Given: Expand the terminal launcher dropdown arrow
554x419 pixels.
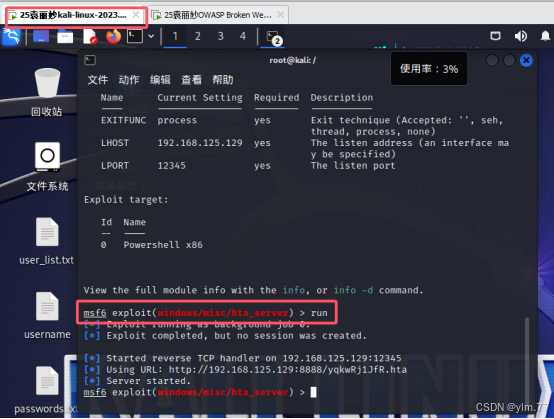Looking at the screenshot, I should click(151, 36).
